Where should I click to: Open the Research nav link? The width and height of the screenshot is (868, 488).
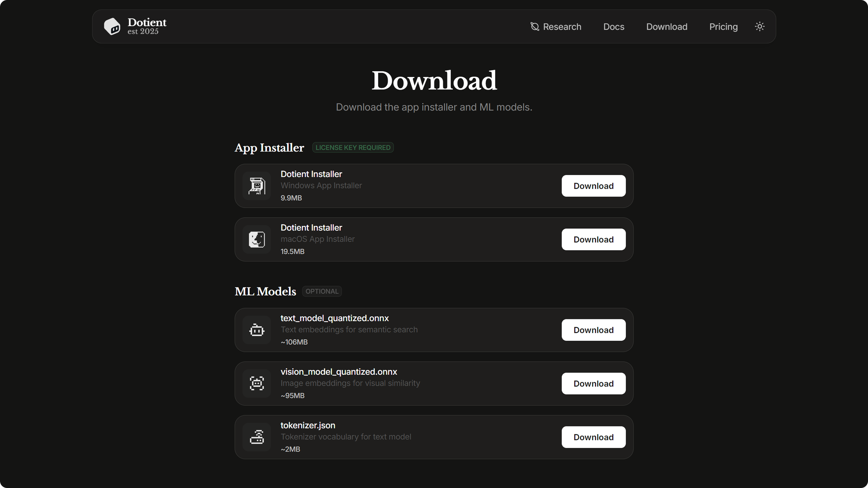[556, 26]
